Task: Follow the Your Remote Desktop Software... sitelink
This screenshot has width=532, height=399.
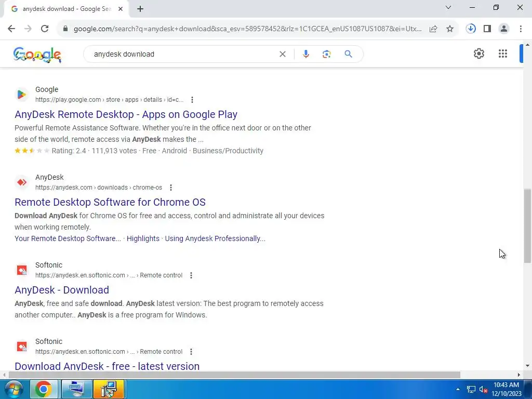Action: tap(68, 238)
